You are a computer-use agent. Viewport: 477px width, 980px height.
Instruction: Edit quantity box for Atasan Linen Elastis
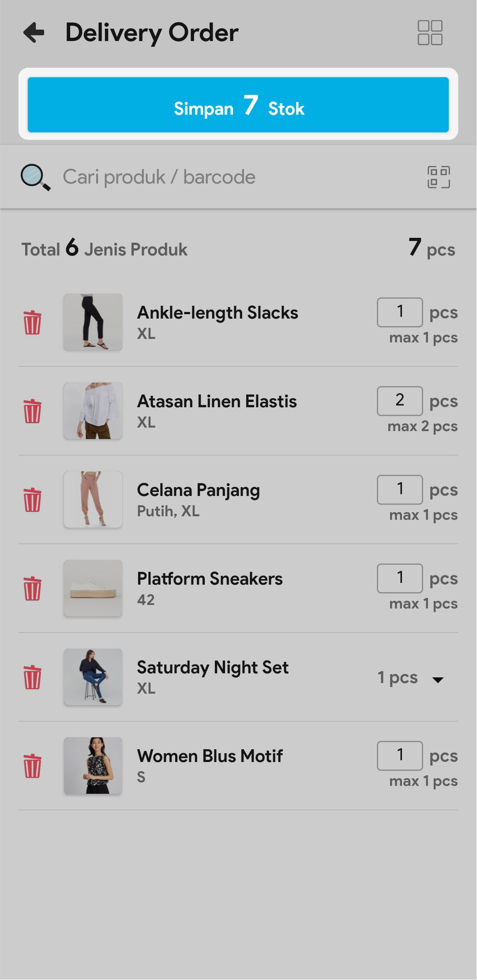[x=400, y=401]
